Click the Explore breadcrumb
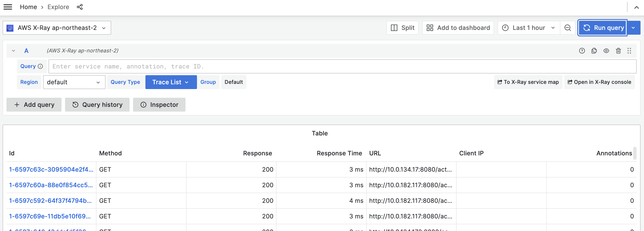This screenshot has height=231, width=644. click(x=58, y=7)
